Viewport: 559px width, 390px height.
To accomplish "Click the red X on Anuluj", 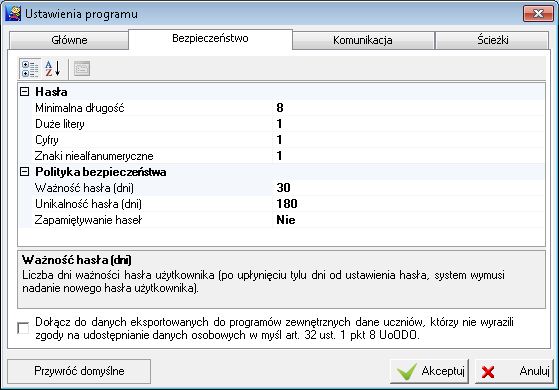I will tap(488, 372).
